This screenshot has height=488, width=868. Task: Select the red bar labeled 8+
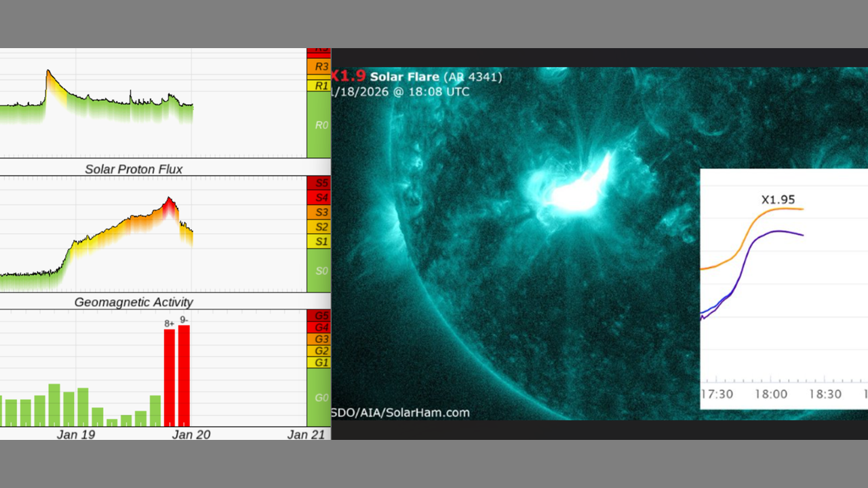click(x=170, y=378)
